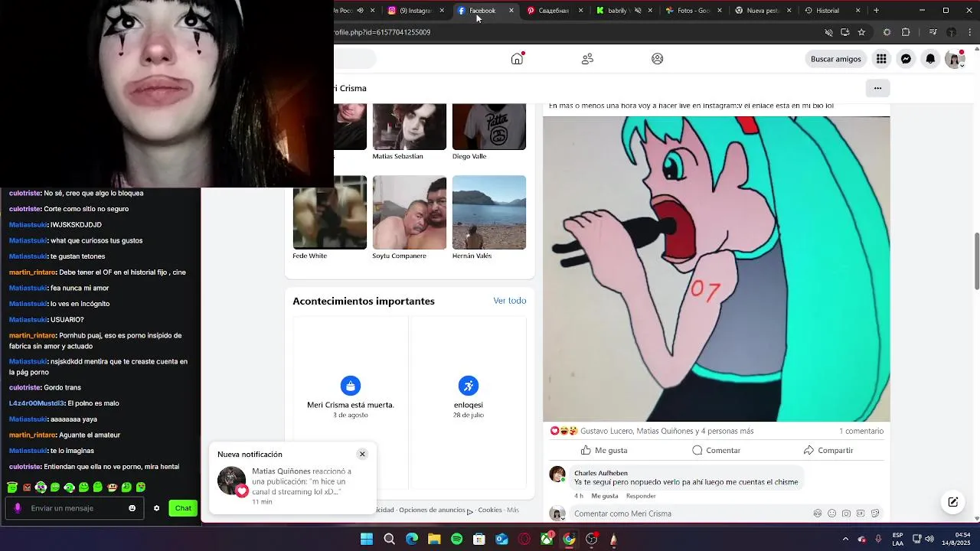Click Ver todo in Acontecimientos importantes
Image resolution: width=980 pixels, height=551 pixels.
510,301
